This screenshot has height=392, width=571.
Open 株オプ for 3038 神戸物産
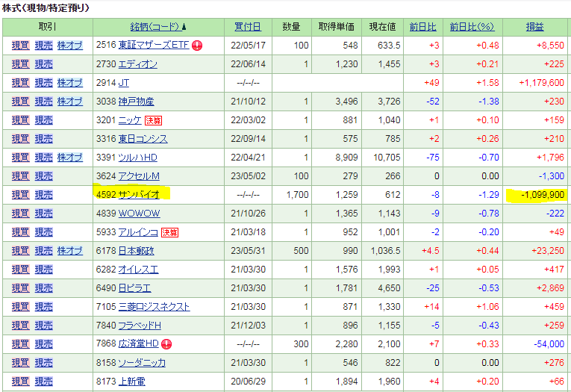[x=70, y=102]
